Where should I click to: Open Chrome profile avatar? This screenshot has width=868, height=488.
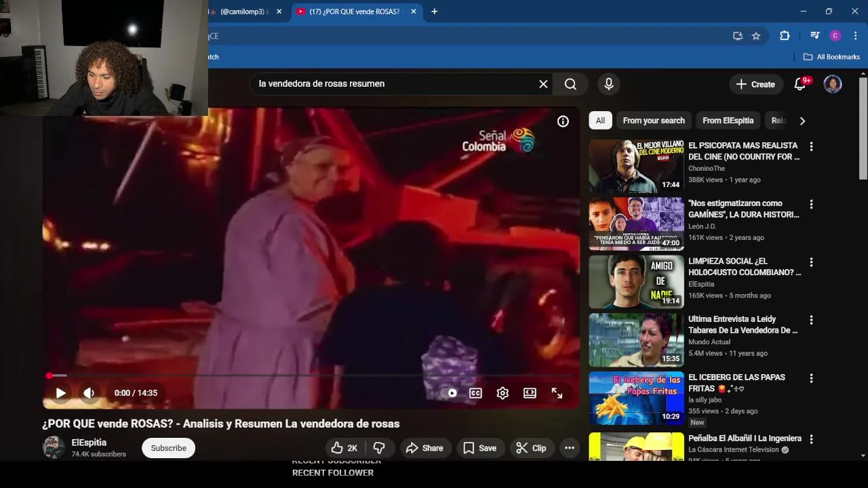point(835,36)
